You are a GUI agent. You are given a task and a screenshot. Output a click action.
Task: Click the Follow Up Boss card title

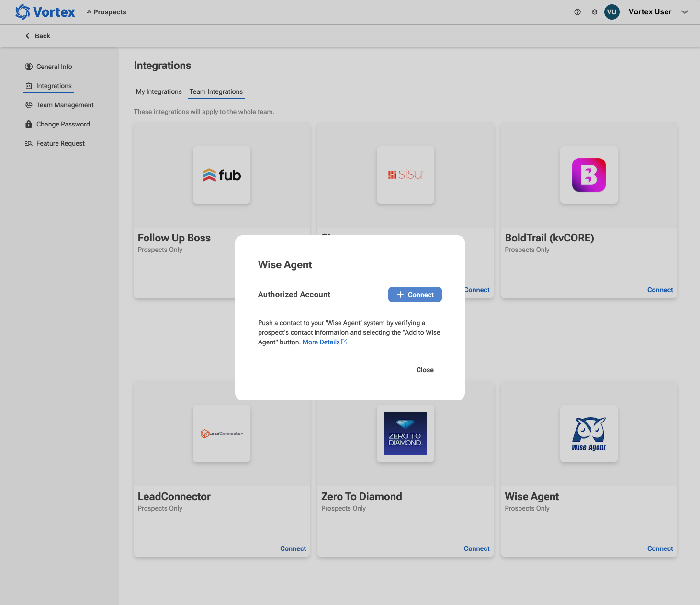[x=174, y=238]
